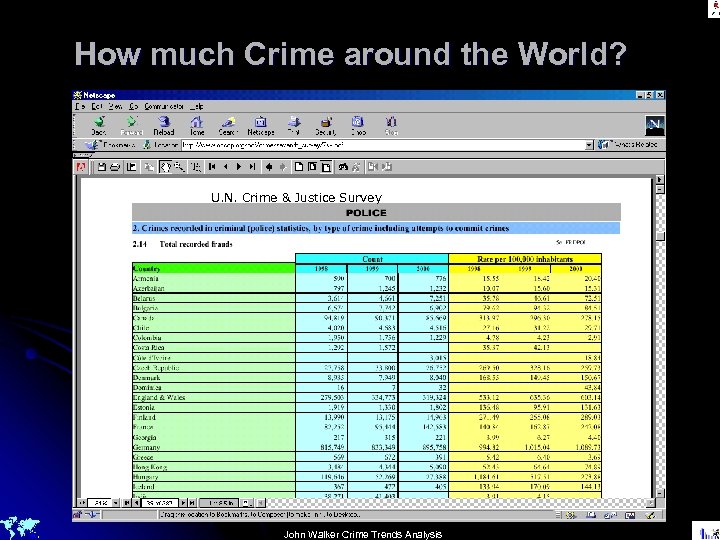Click the Denmark row label
Image resolution: width=720 pixels, height=540 pixels.
tap(146, 378)
